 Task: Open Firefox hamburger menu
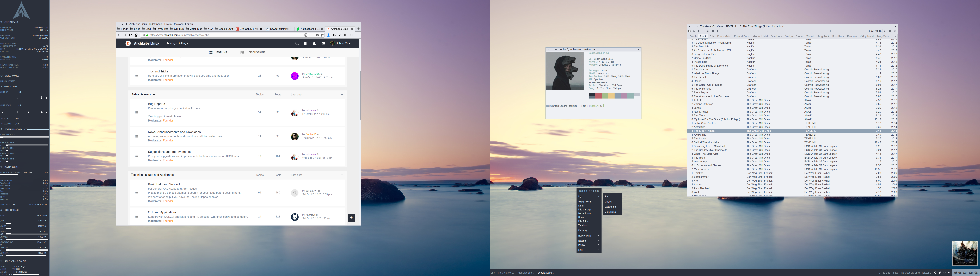[x=358, y=35]
